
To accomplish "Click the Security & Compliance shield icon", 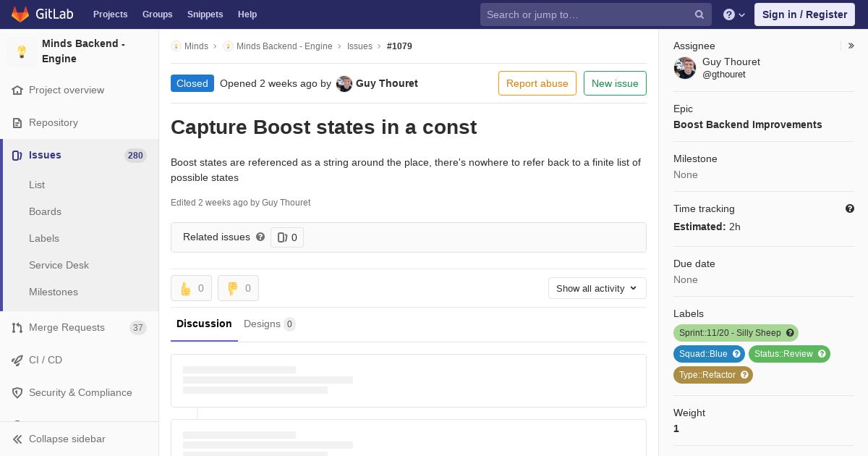I will [x=17, y=393].
